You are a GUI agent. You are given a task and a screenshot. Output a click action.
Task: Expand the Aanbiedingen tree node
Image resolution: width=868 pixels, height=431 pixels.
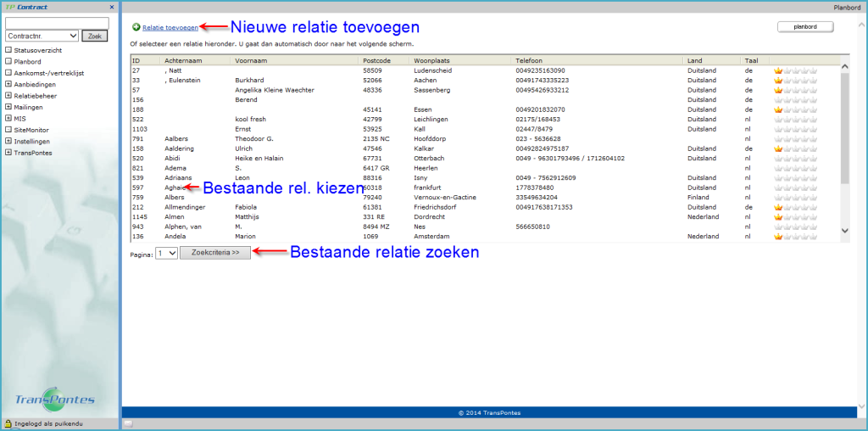(8, 85)
